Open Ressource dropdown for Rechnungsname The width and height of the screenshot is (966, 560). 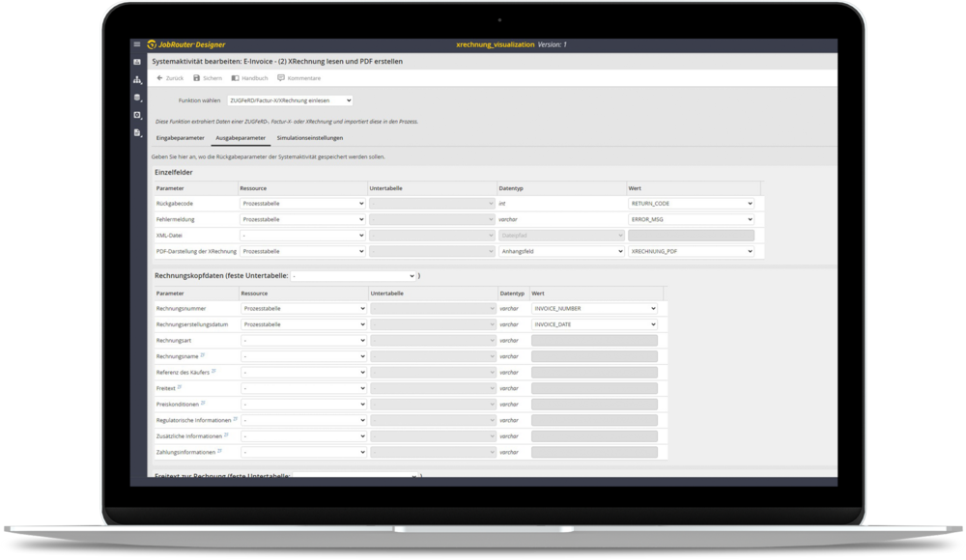point(303,356)
